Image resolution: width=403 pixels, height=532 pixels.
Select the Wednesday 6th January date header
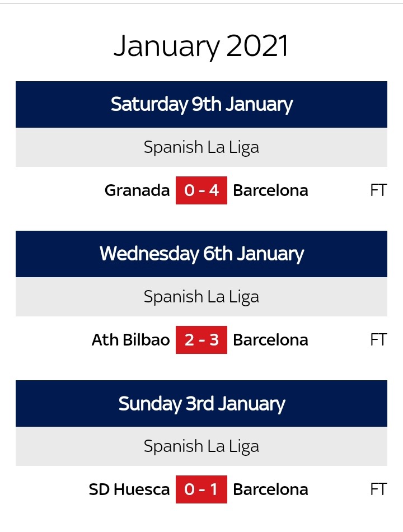tap(201, 254)
